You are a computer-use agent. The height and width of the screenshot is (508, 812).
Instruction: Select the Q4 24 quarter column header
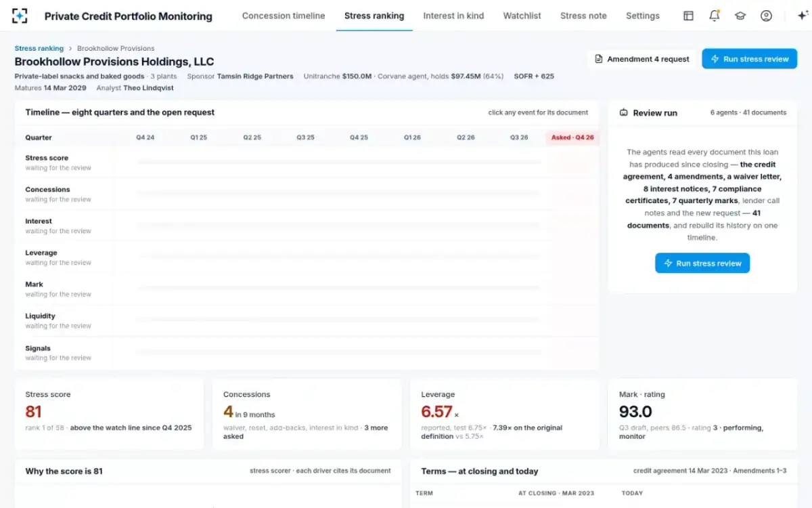click(x=145, y=137)
